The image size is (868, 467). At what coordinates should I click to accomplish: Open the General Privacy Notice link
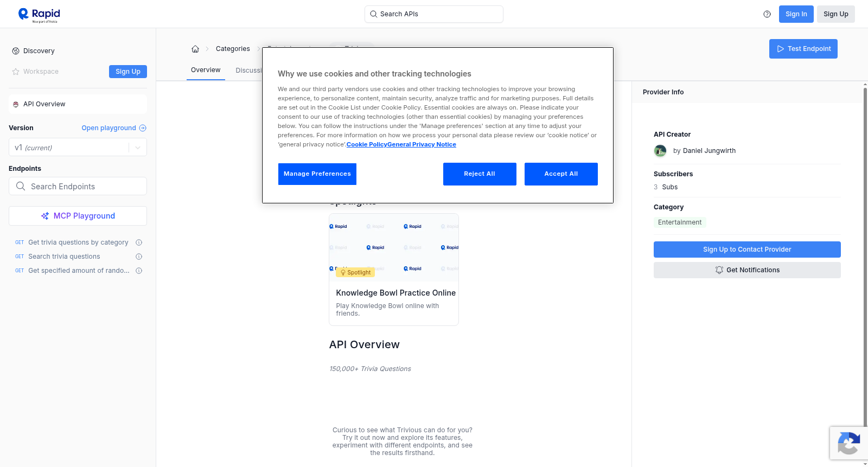[422, 144]
